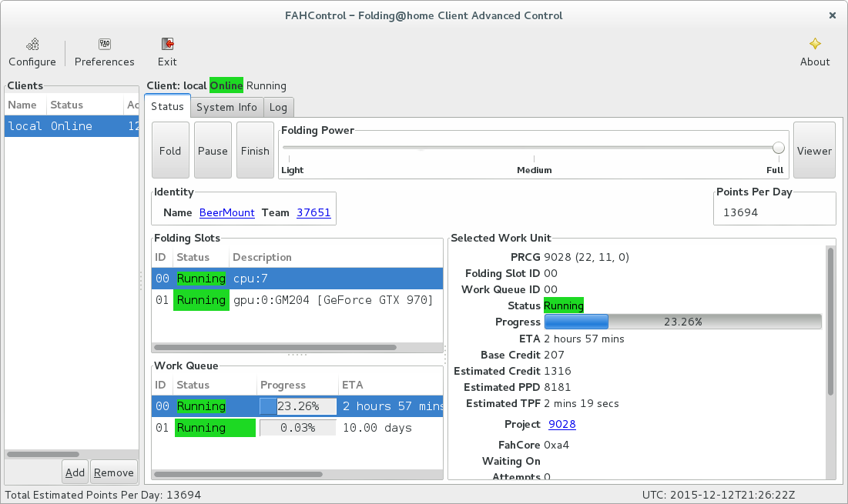Click Total Estimated Points Per Day status text
The height and width of the screenshot is (504, 848).
102,495
